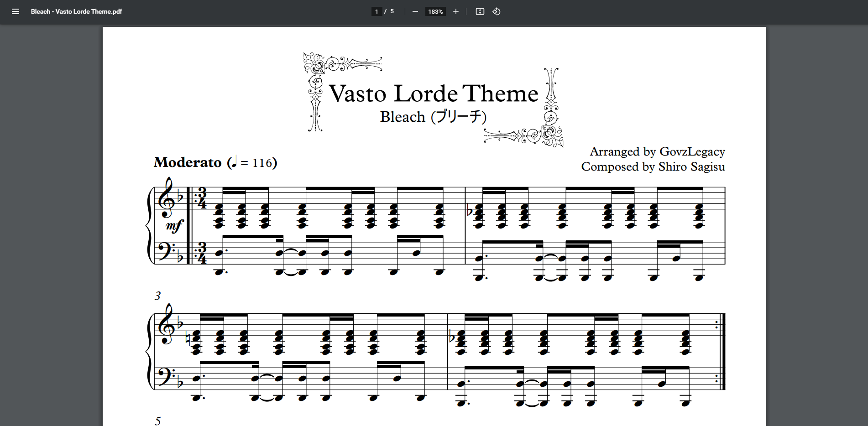The width and height of the screenshot is (868, 426).
Task: Rotate the document counterclockwise
Action: (497, 11)
